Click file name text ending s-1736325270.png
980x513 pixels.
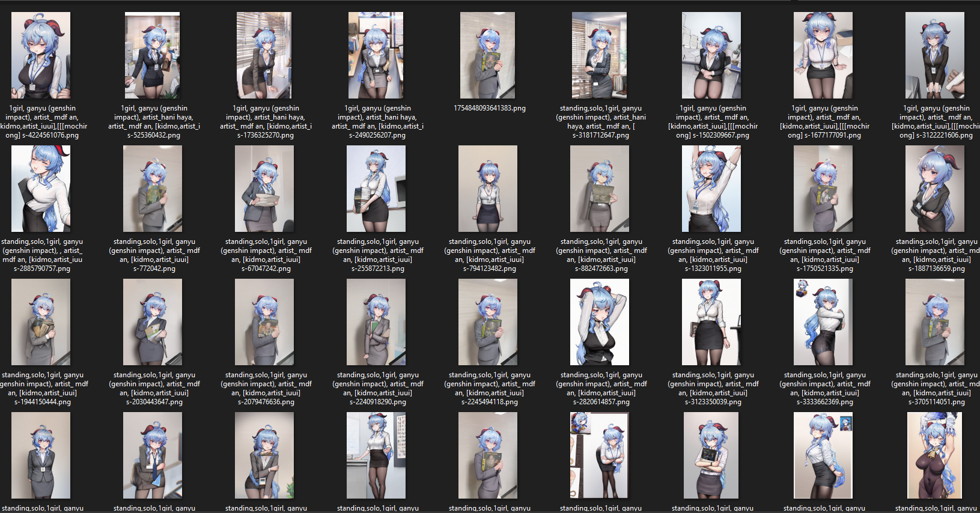[x=266, y=122]
